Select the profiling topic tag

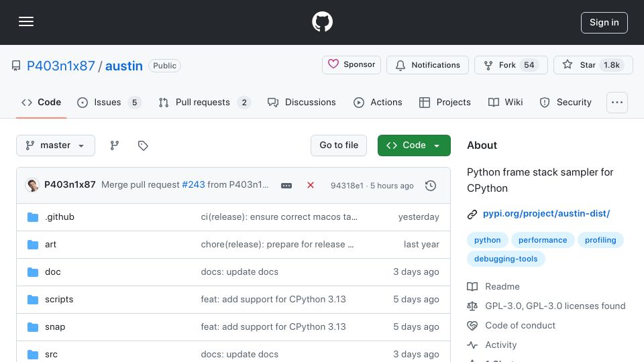(600, 240)
